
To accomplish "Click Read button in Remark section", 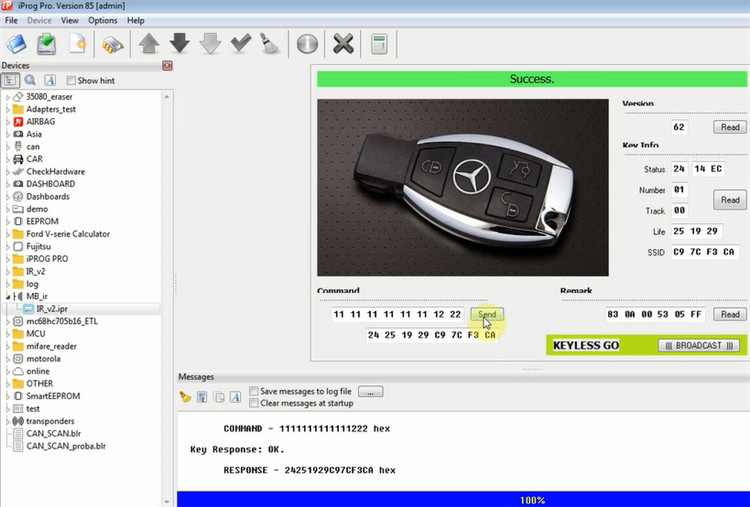I will [730, 314].
